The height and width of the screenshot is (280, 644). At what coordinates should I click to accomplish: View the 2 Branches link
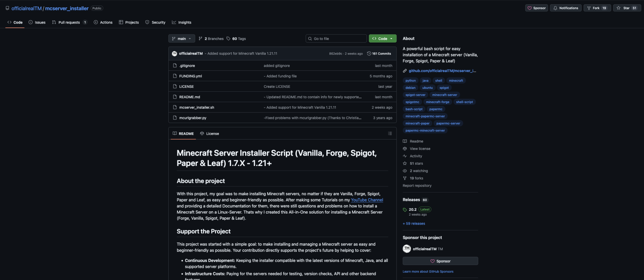211,39
